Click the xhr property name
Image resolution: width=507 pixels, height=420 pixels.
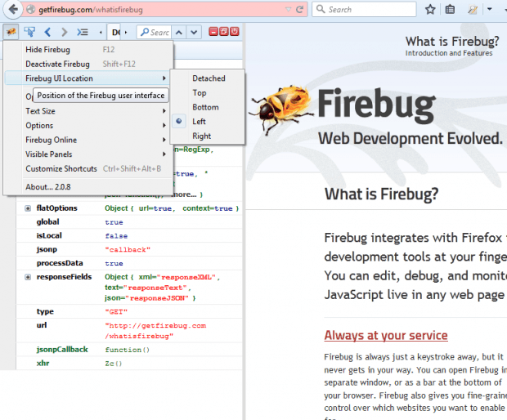point(43,363)
